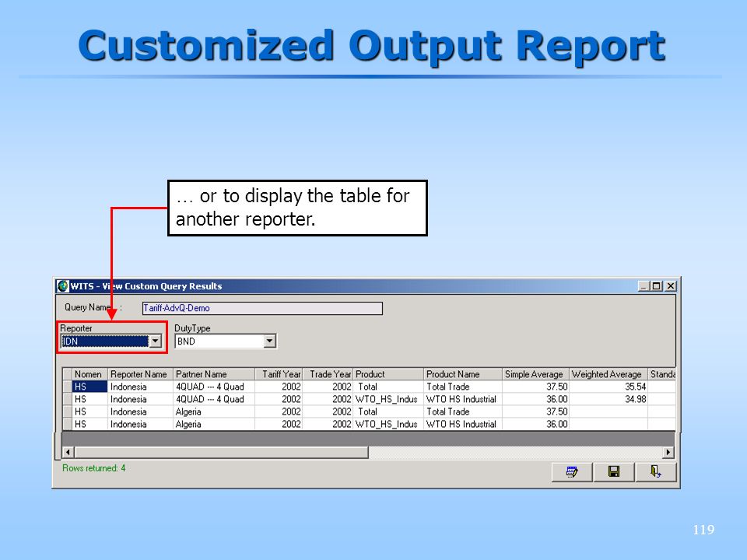Click 37.50 simple average in first row
The image size is (747, 560).
click(536, 387)
